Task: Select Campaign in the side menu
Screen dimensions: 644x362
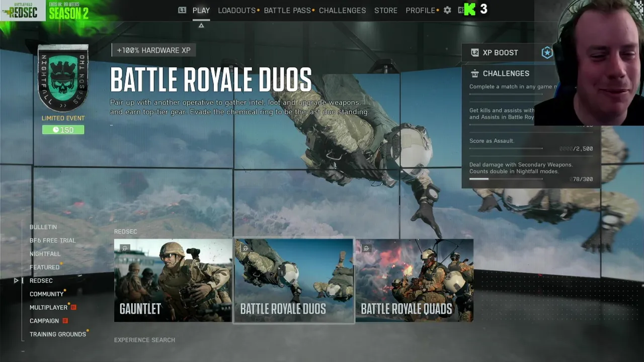Action: click(44, 321)
